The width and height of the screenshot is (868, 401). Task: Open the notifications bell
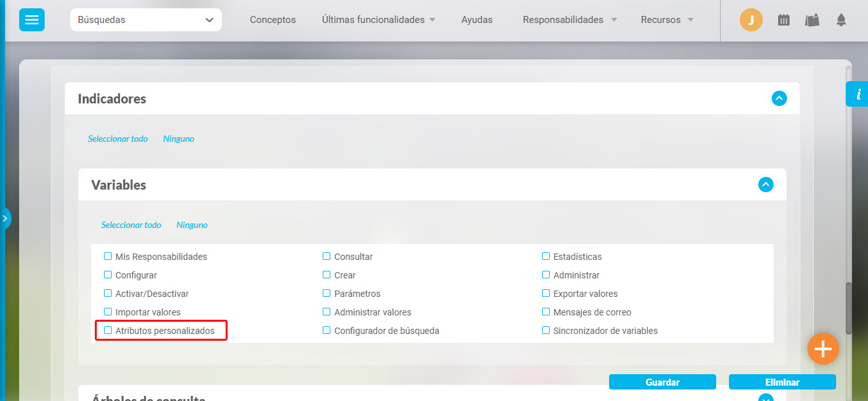click(841, 20)
